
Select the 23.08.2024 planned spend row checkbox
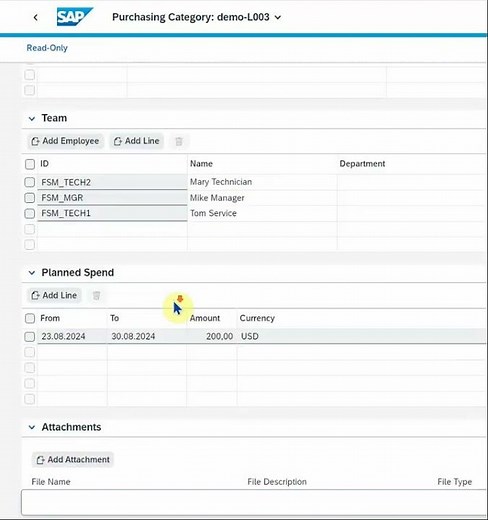30,336
